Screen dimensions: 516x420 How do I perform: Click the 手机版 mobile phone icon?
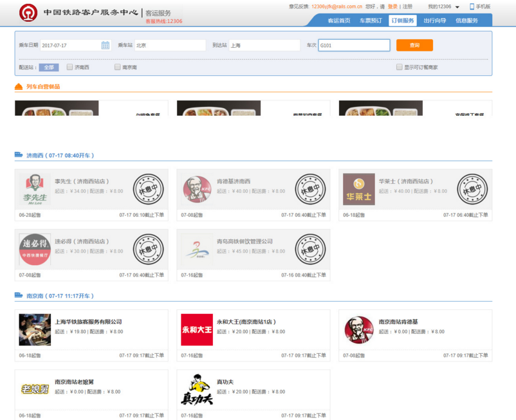point(472,6)
